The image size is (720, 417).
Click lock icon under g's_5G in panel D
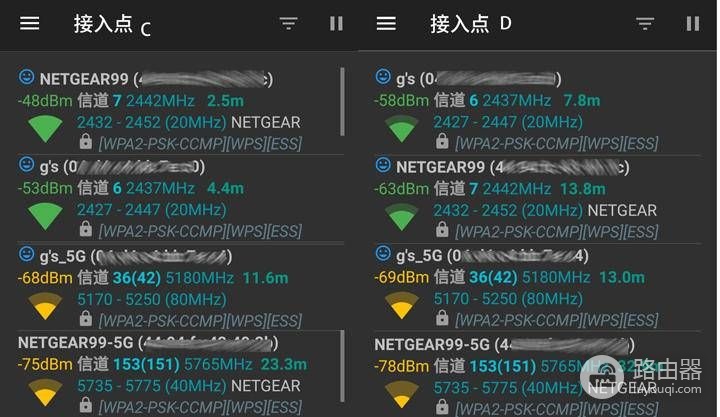click(442, 317)
